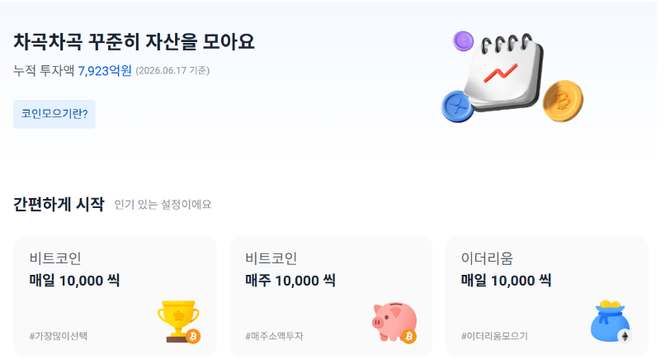Select the 비트코인 매일 10,000 씩 card

click(x=115, y=296)
